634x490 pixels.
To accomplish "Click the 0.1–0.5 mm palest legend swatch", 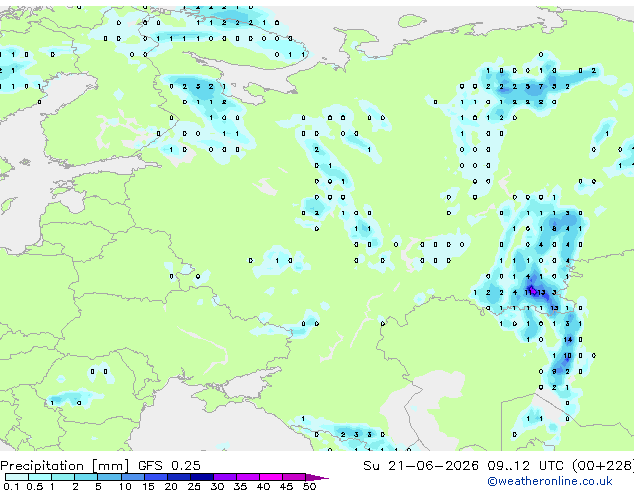I will [x=17, y=477].
